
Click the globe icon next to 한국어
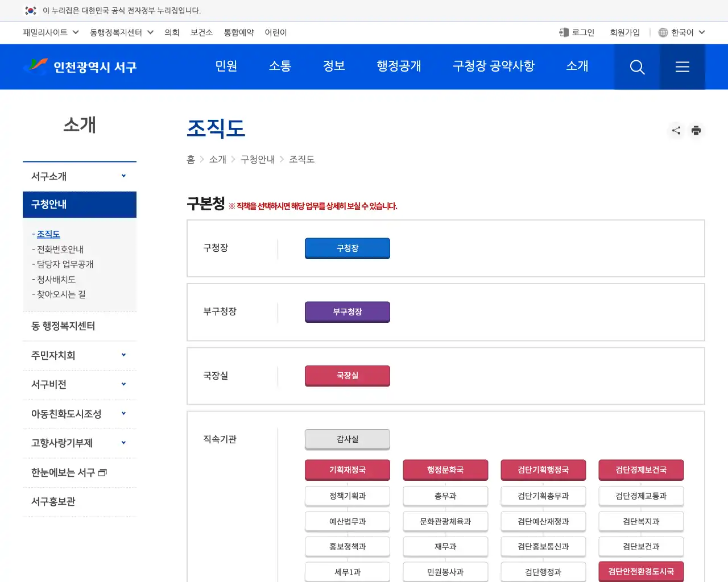(x=663, y=32)
